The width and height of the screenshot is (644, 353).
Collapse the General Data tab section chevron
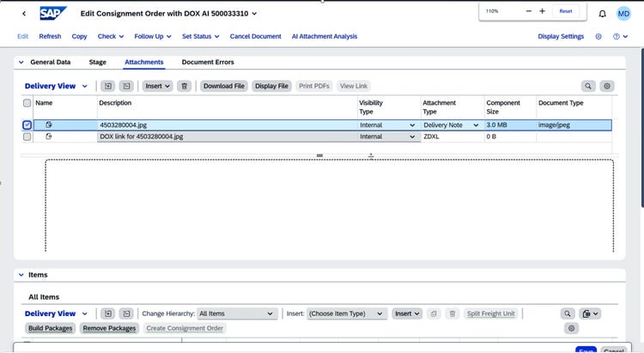[x=21, y=62]
